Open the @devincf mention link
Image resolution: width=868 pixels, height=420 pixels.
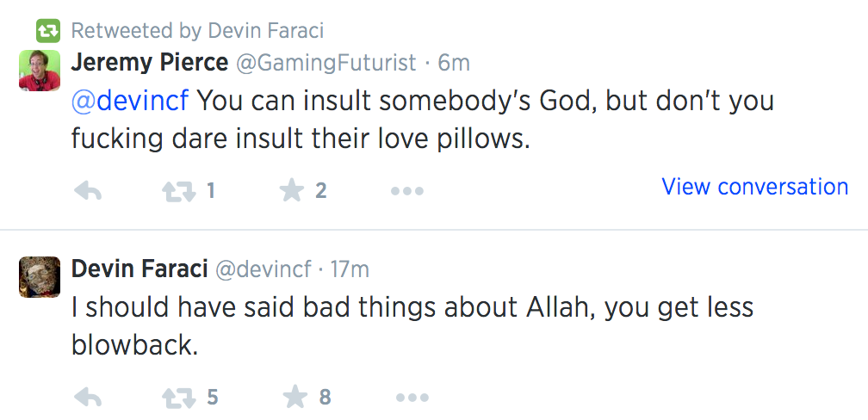(130, 102)
